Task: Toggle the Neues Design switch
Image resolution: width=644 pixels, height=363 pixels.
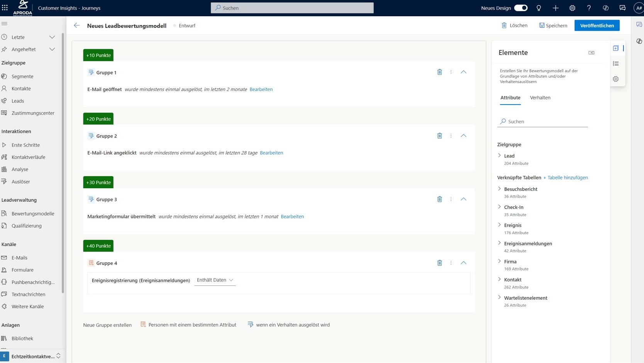Action: tap(520, 8)
